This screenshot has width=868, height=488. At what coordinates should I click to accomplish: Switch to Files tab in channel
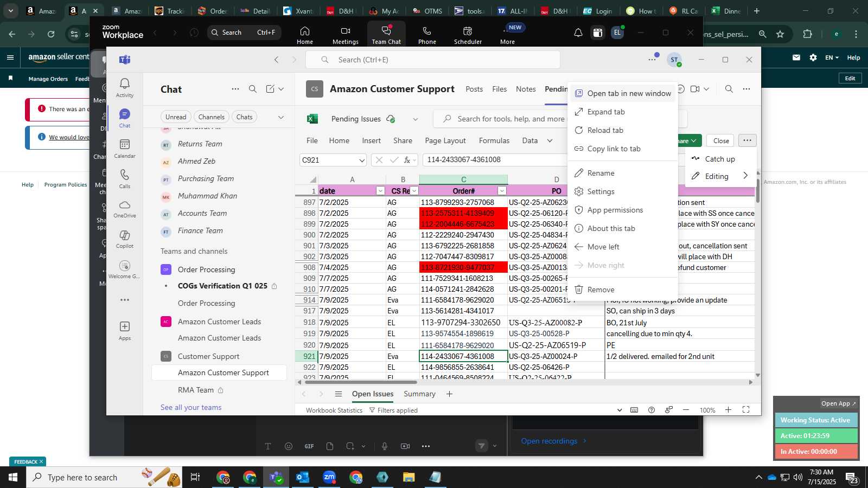coord(500,89)
